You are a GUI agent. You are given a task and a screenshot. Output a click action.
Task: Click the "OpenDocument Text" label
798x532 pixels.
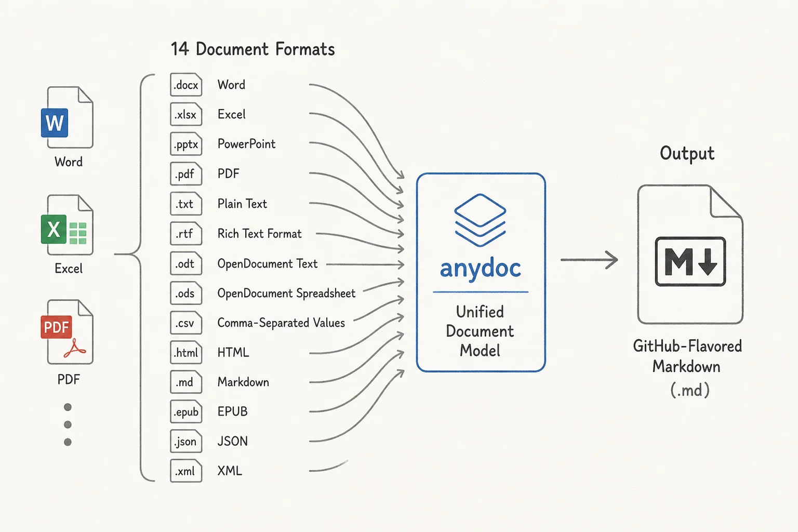[267, 264]
